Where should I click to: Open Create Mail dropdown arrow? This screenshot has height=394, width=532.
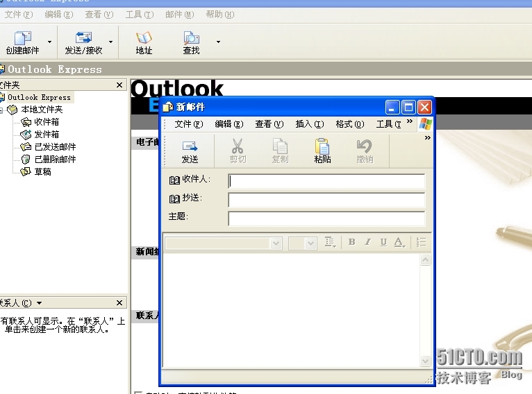(x=49, y=42)
